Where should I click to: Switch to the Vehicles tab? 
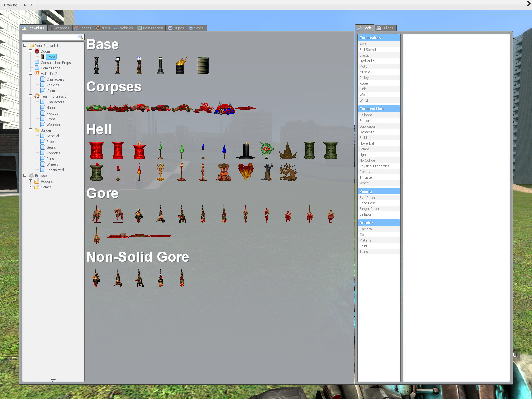point(123,28)
